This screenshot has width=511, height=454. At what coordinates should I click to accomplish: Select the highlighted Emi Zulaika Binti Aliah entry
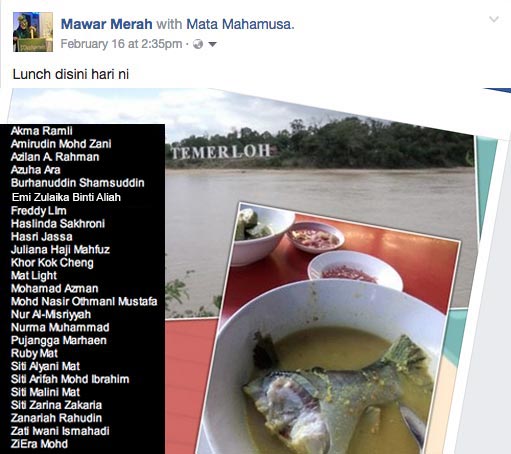(66, 197)
